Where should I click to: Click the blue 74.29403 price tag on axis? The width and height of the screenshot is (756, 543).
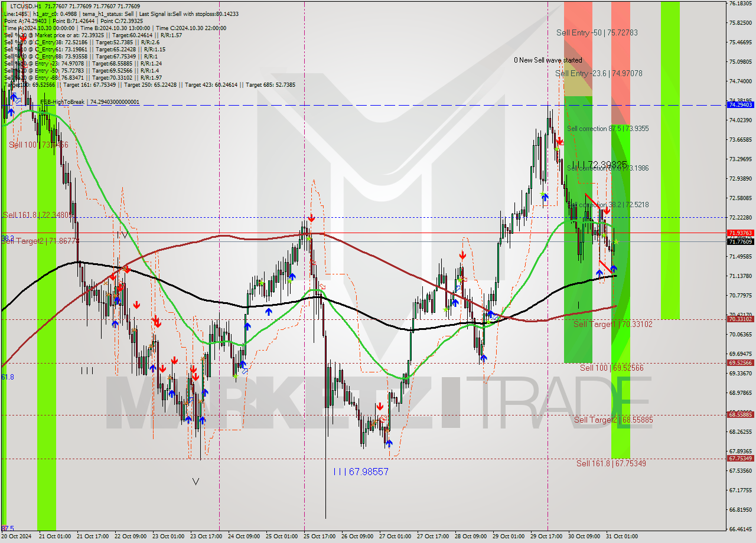tap(740, 104)
